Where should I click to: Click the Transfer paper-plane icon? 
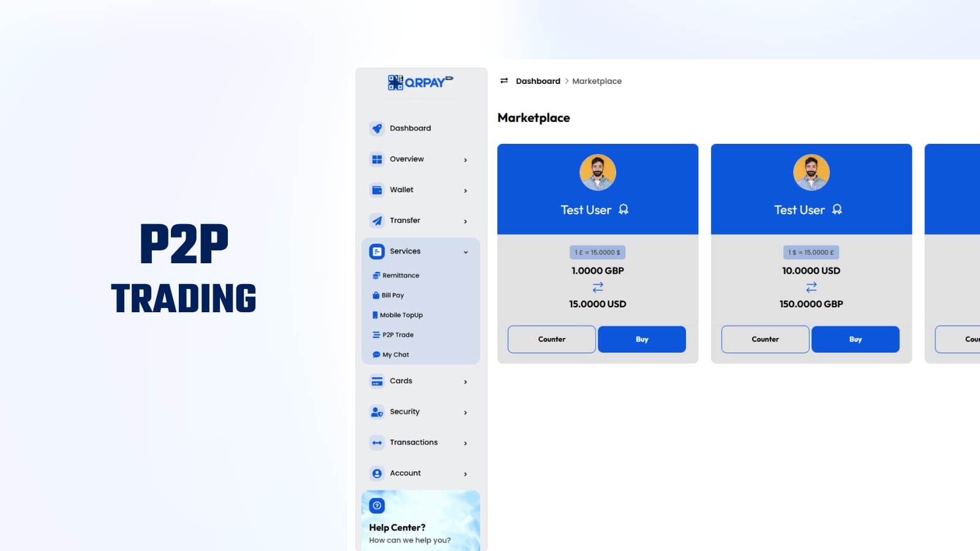click(x=376, y=220)
